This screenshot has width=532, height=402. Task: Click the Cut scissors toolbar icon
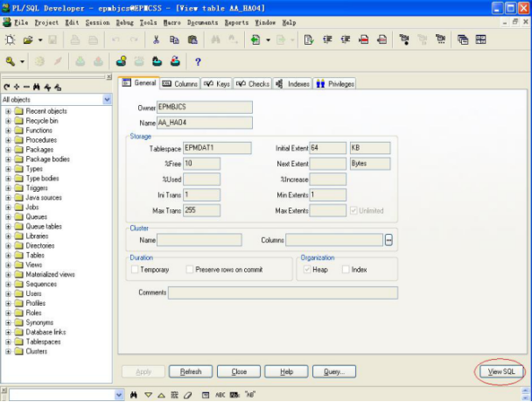(x=156, y=39)
